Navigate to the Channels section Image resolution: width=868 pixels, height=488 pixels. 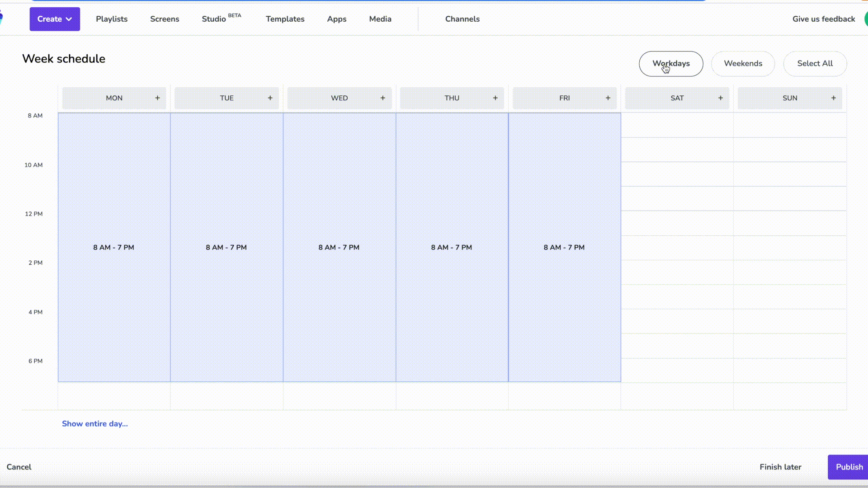tap(462, 19)
